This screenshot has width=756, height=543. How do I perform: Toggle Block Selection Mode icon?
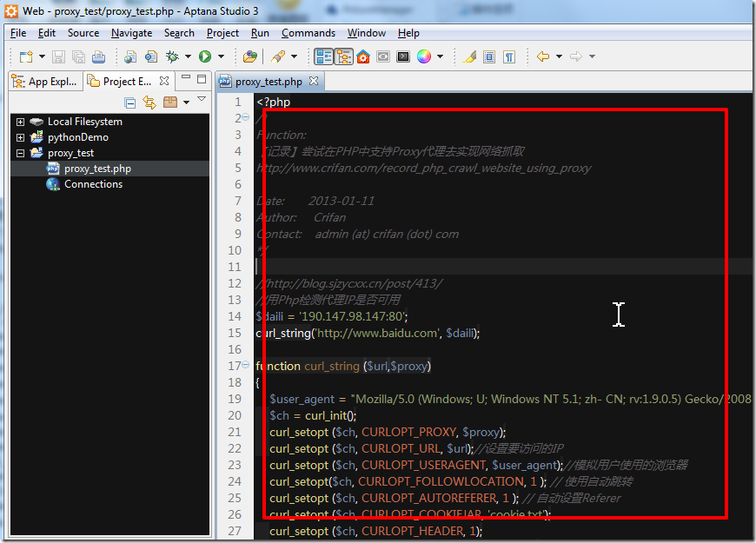[489, 56]
